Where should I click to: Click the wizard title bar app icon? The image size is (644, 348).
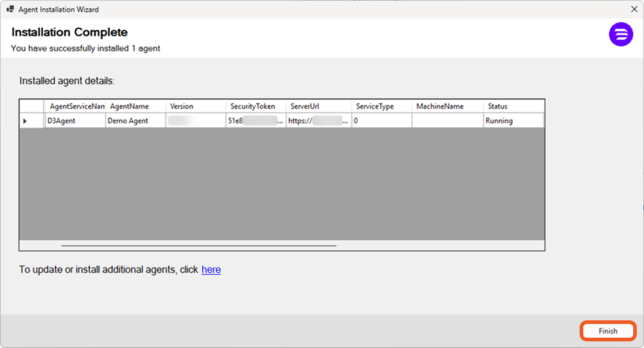10,9
